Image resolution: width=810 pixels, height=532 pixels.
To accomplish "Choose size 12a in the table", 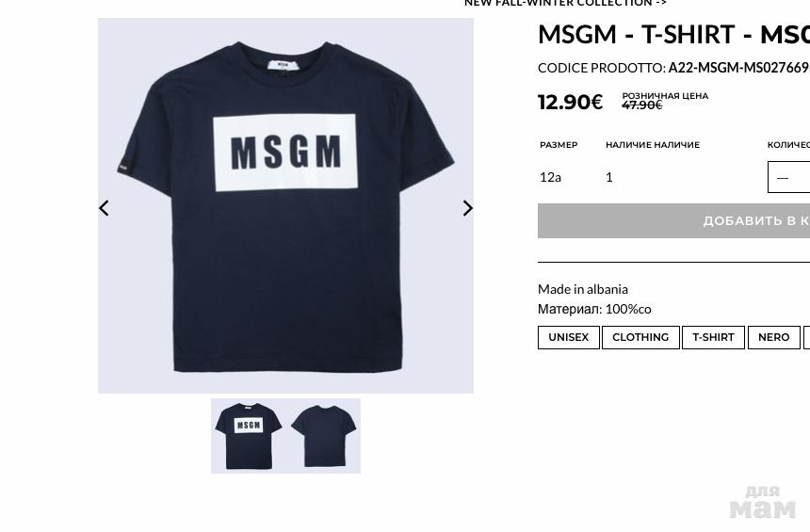I will point(550,177).
